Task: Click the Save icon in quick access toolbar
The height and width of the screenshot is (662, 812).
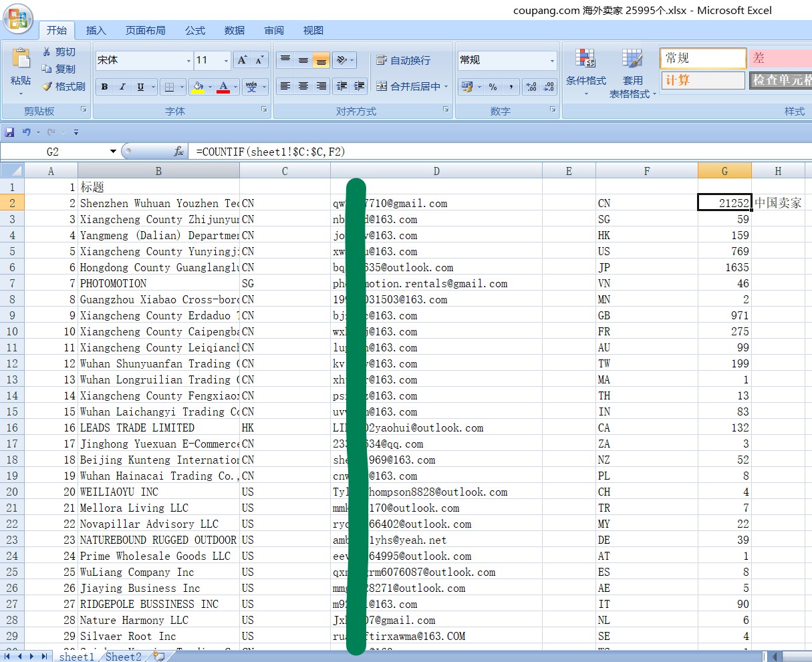Action: pyautogui.click(x=9, y=132)
